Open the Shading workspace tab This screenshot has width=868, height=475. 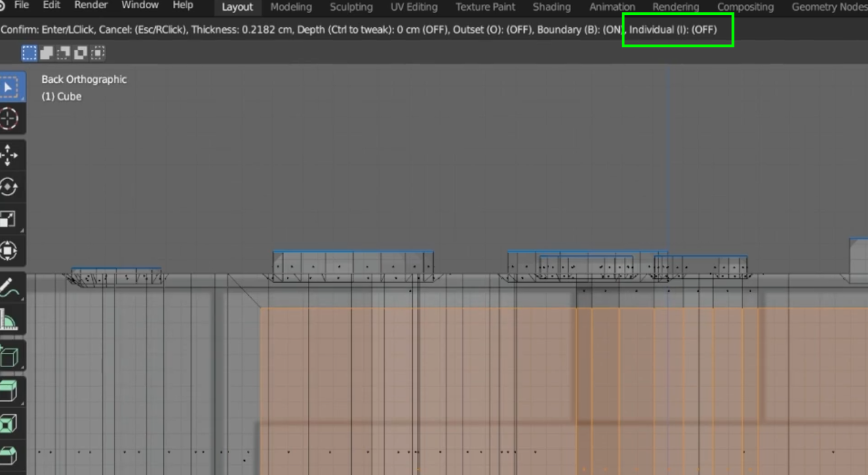(x=551, y=7)
